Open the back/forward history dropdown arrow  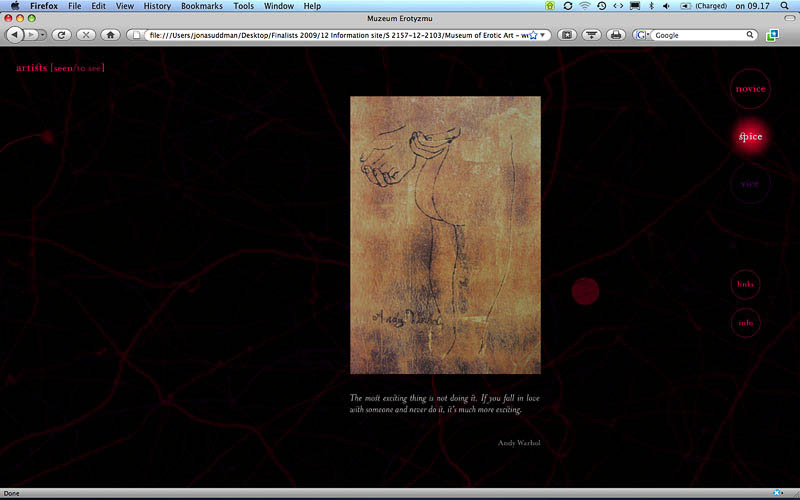[42, 35]
